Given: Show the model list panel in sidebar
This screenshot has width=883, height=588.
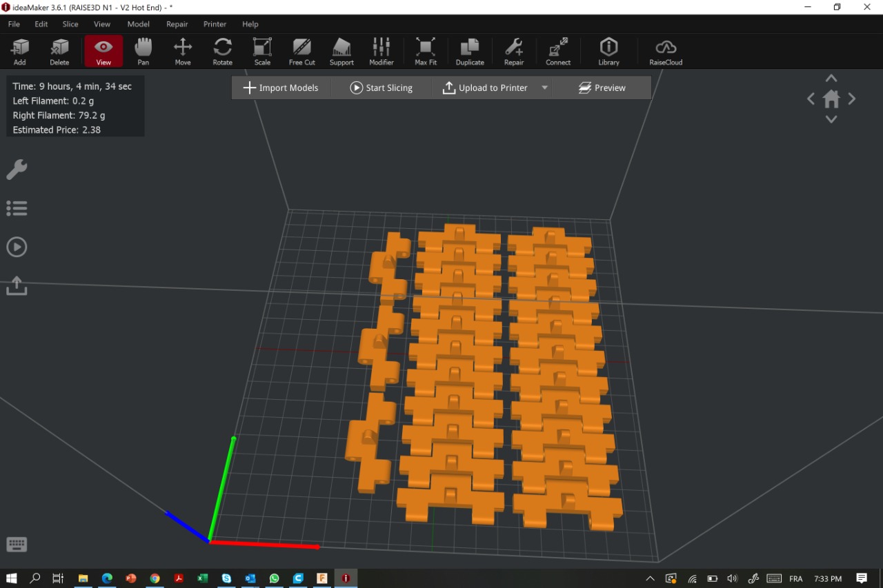Looking at the screenshot, I should pos(17,208).
